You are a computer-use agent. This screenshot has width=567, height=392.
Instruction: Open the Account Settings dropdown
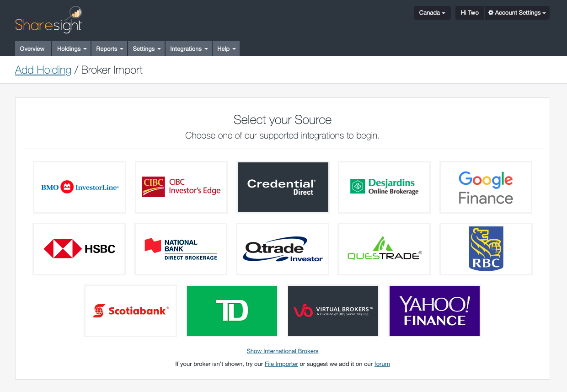(517, 13)
